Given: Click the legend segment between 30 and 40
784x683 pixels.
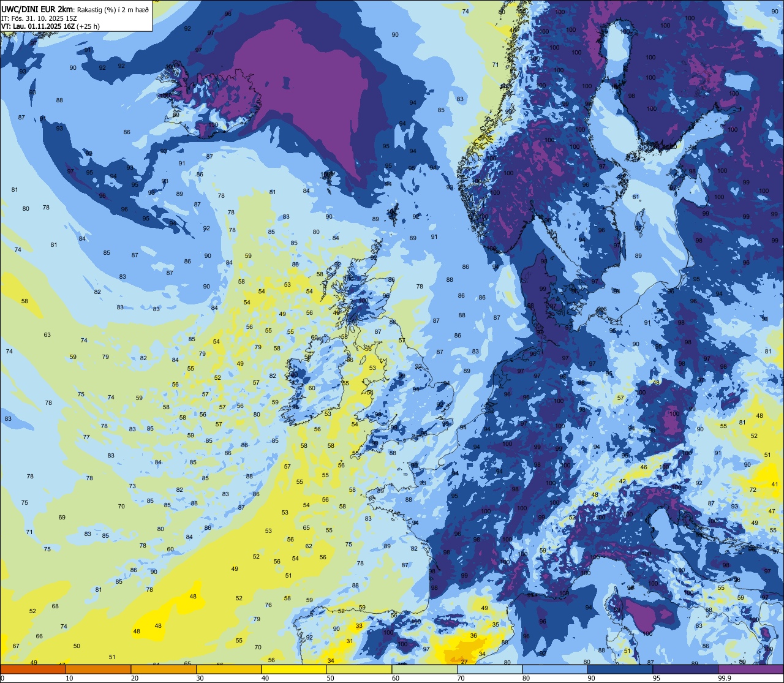Looking at the screenshot, I should pos(228,670).
